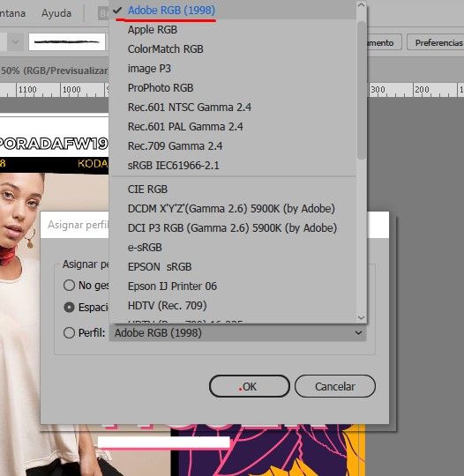Select Adobe RGB (1998) in profile list
The height and width of the screenshot is (476, 464).
tap(233, 10)
